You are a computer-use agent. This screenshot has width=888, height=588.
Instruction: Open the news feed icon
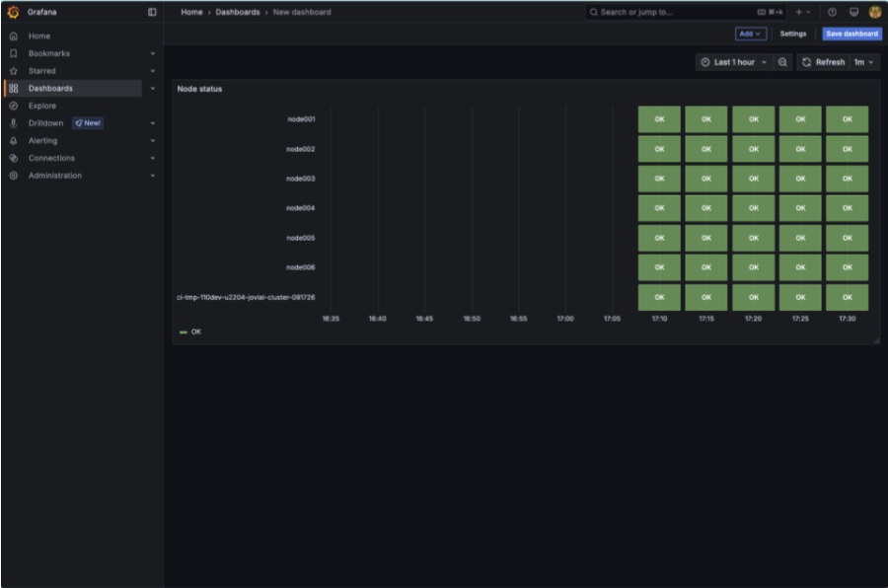coord(853,12)
